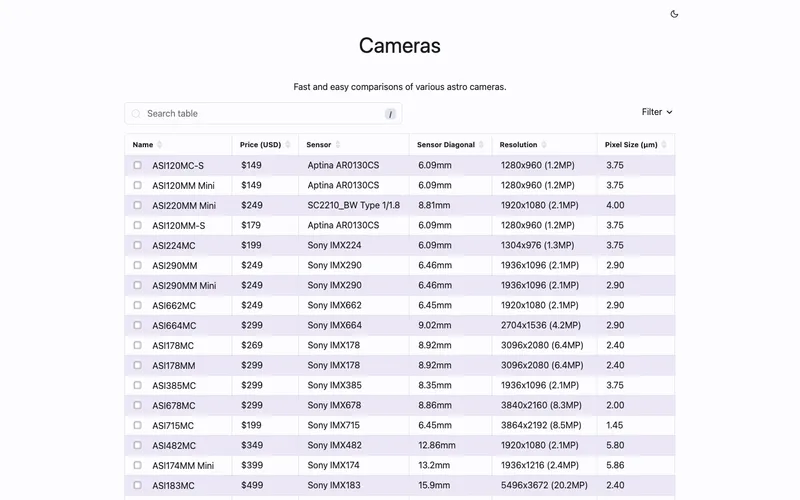Sort by Resolution column arrows
Screen dimensions: 800x500
pyautogui.click(x=544, y=145)
